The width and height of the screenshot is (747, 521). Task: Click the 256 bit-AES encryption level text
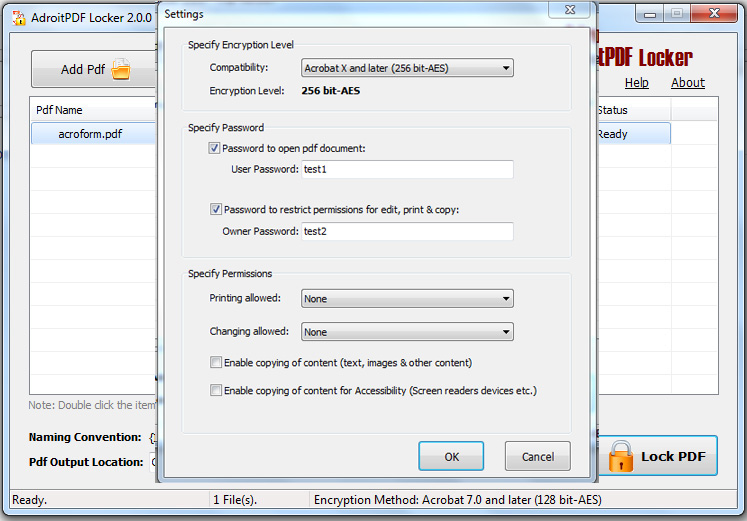click(x=331, y=91)
